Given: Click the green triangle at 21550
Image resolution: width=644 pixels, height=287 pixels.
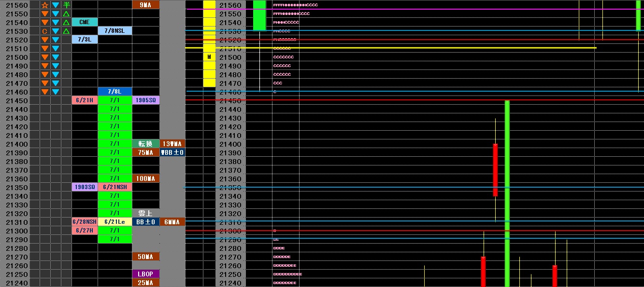Looking at the screenshot, I should 66,14.
